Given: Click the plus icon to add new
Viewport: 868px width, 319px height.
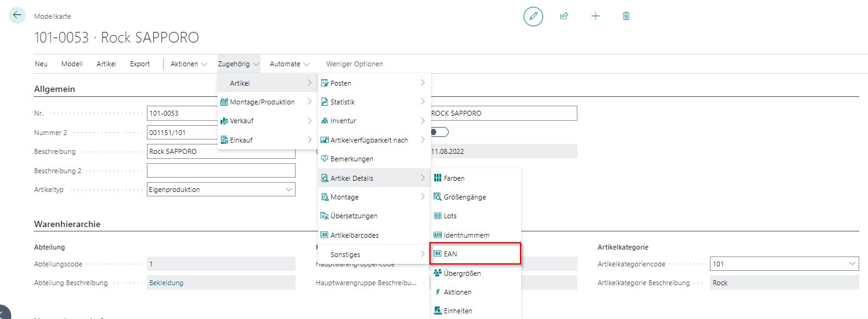Looking at the screenshot, I should [595, 17].
